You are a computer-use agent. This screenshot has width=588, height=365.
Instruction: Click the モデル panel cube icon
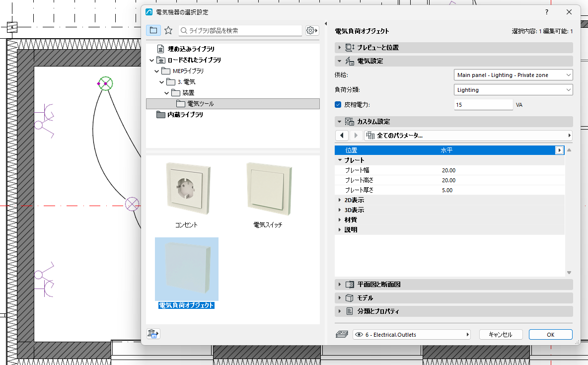click(350, 298)
